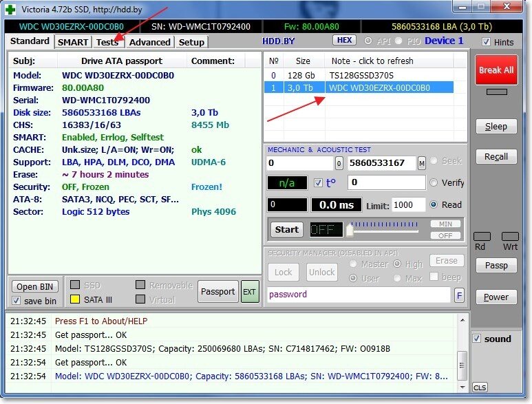
Task: Select drive row 1 WDC WD30EZRX-00DC0B0
Action: (359, 87)
